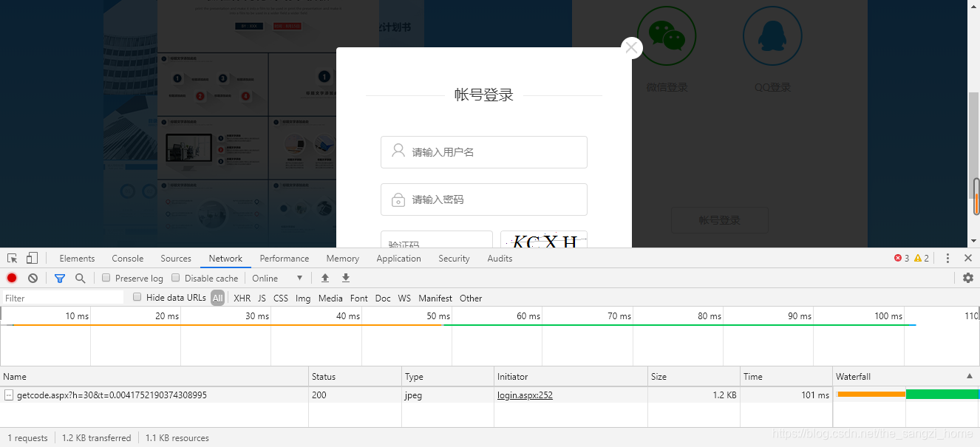Switch to the Console tab
The image size is (980, 447).
(127, 258)
